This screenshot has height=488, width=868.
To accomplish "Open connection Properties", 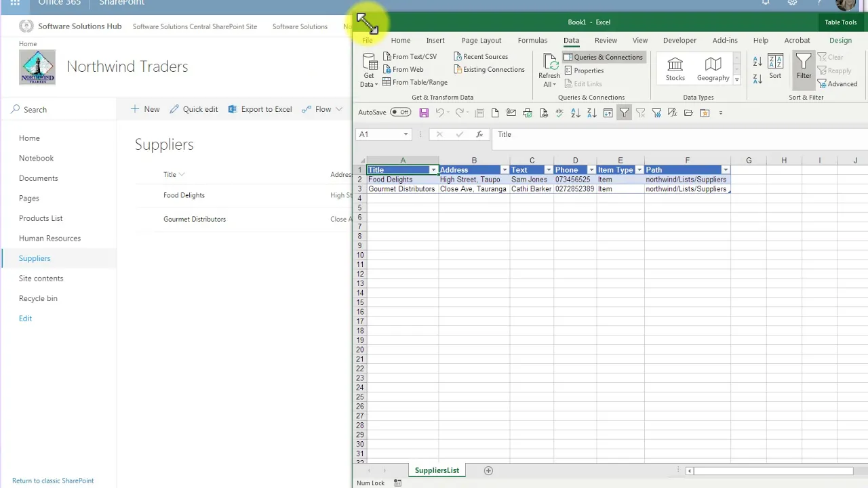I will coord(583,70).
